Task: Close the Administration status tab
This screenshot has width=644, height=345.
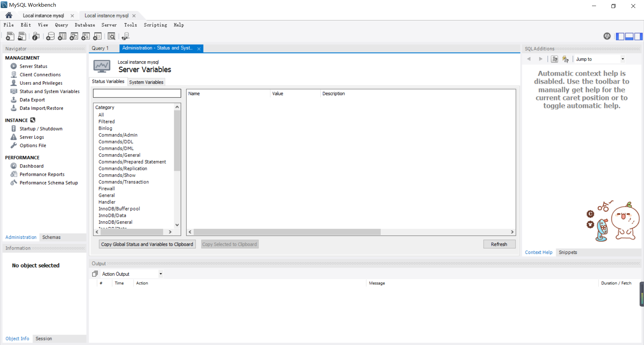Action: (199, 49)
